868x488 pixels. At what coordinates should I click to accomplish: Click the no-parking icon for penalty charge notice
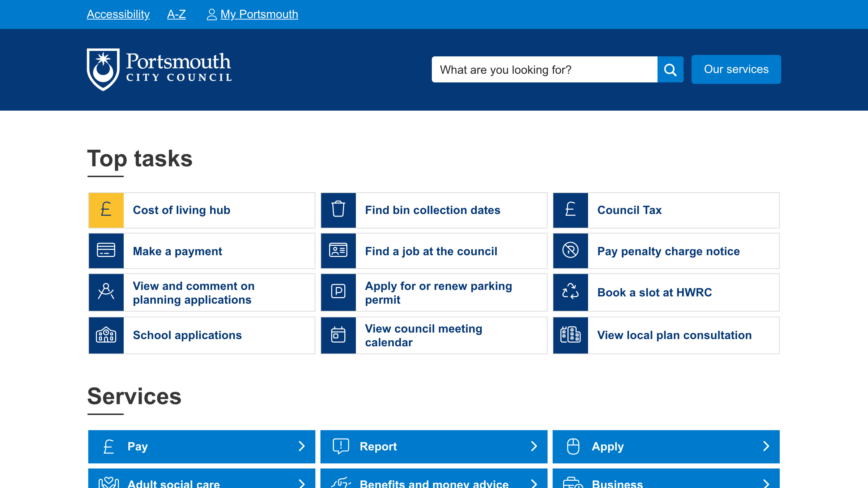pos(570,251)
